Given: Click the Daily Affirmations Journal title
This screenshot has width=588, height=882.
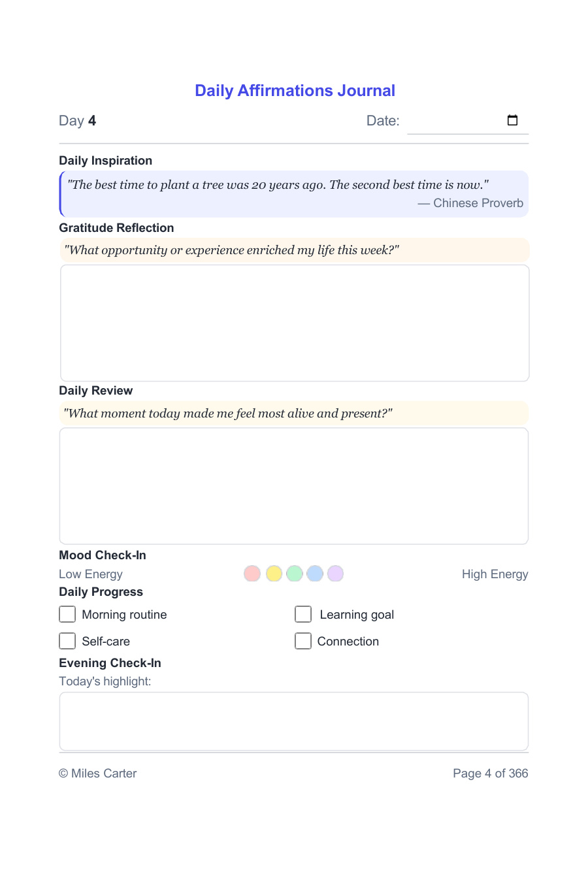Looking at the screenshot, I should click(x=295, y=91).
